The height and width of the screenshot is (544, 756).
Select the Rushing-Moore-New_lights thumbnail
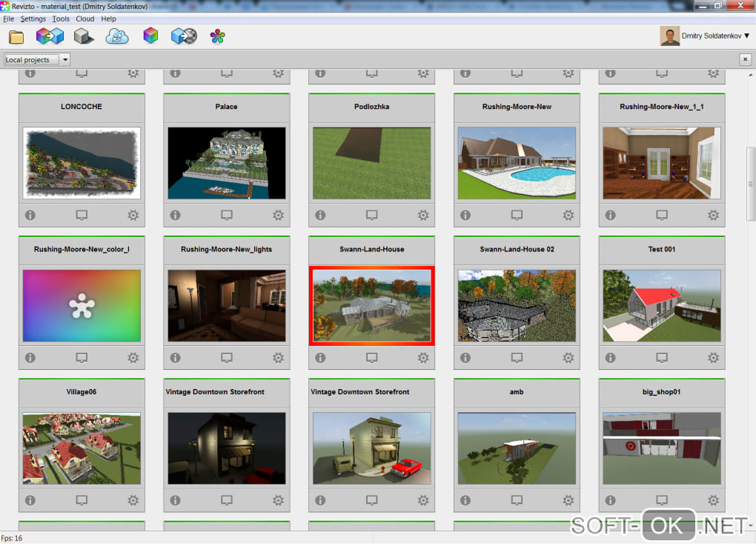(227, 306)
